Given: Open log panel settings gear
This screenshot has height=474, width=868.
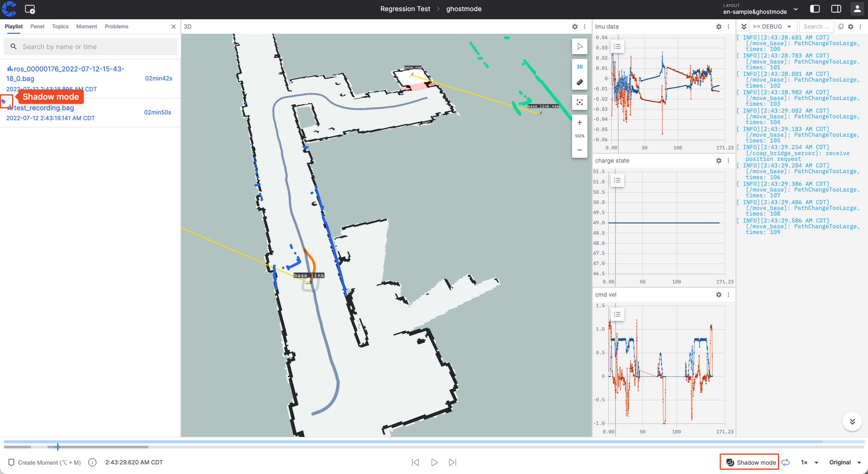Looking at the screenshot, I should pos(851,27).
